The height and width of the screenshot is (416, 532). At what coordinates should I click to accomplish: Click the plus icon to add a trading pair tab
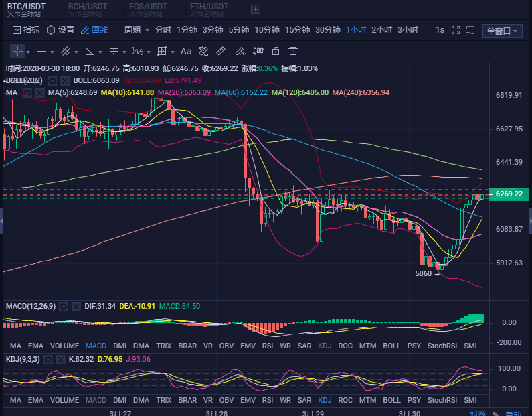[256, 9]
